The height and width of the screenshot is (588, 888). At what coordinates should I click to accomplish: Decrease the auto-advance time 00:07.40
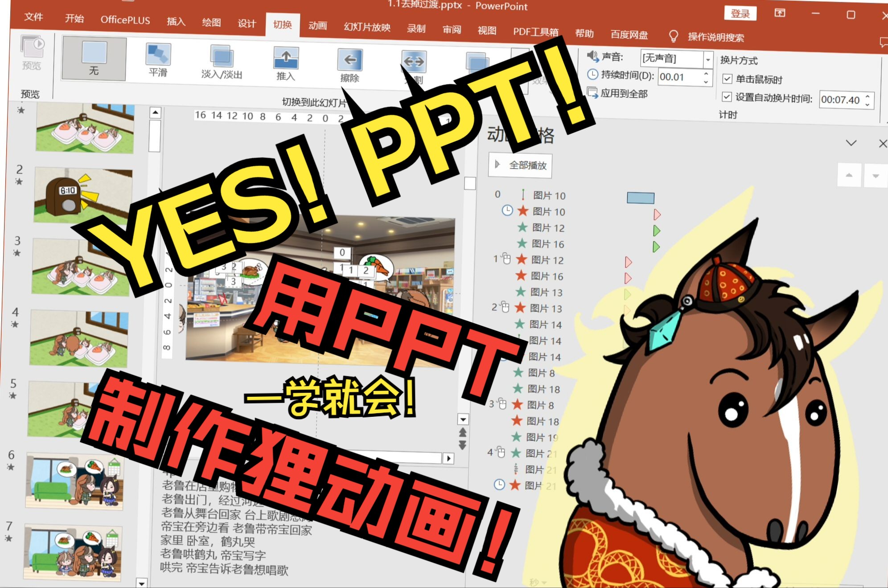868,104
